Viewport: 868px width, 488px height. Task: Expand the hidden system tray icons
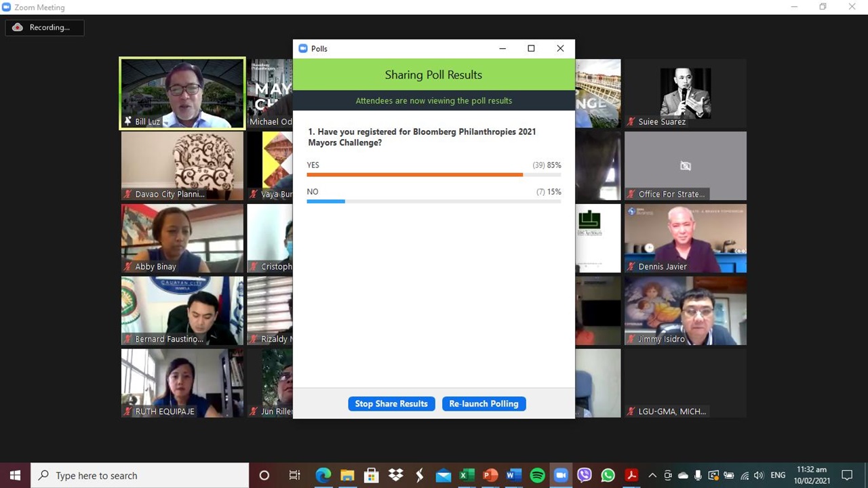(652, 476)
